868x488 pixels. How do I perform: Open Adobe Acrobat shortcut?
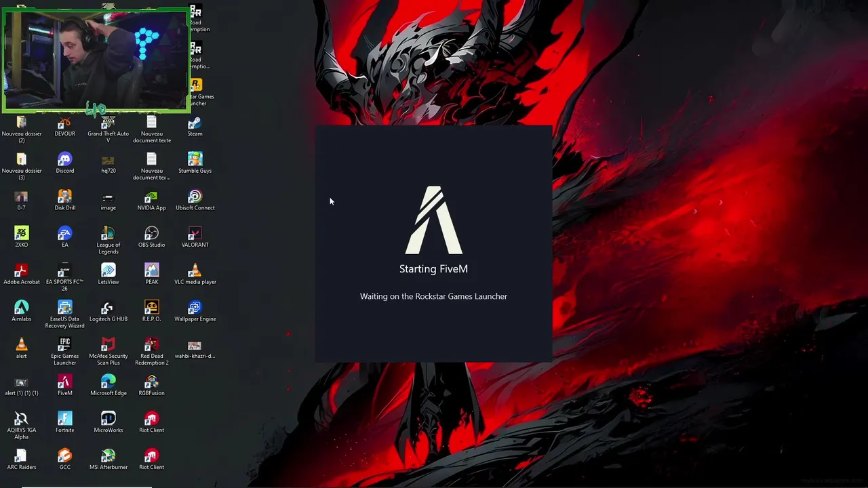pyautogui.click(x=21, y=274)
